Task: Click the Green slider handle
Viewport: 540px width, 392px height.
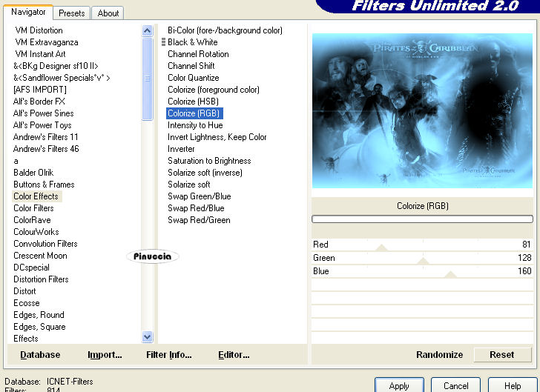Action: point(423,261)
